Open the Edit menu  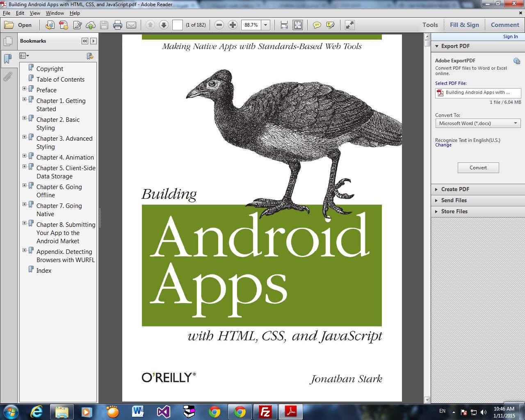20,13
